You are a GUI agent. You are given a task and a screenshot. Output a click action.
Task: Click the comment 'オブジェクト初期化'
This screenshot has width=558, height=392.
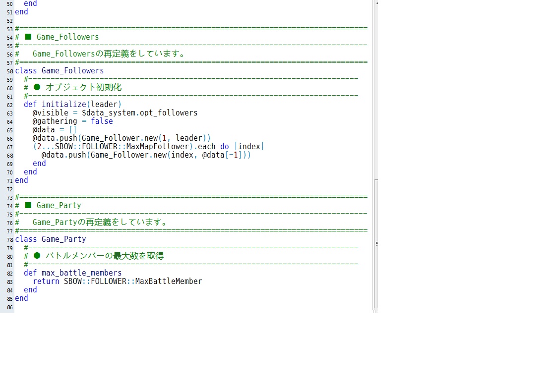(x=84, y=88)
